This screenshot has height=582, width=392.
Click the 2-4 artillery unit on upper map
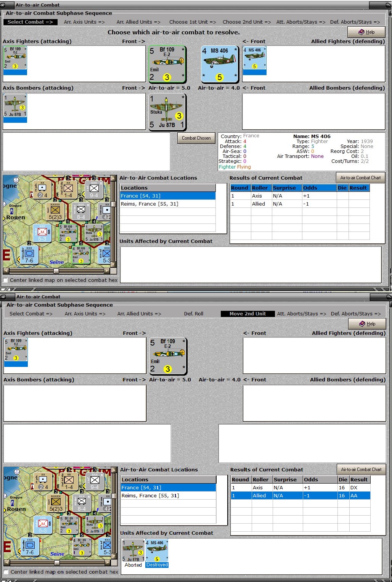[42, 190]
